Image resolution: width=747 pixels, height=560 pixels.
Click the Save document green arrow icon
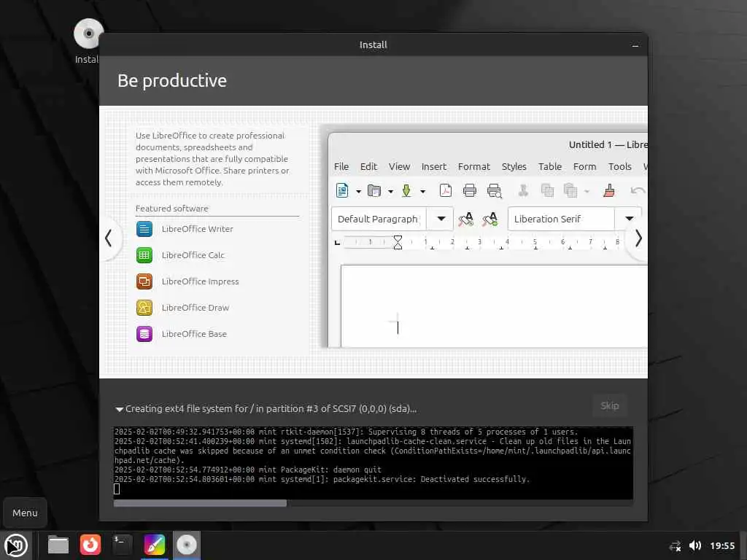pos(406,191)
